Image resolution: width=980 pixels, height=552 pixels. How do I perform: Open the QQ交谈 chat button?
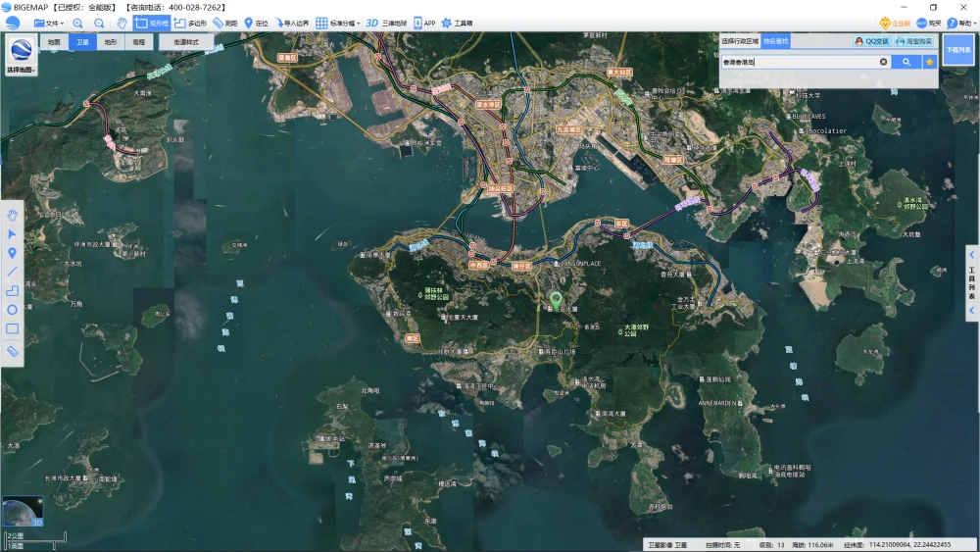(872, 41)
